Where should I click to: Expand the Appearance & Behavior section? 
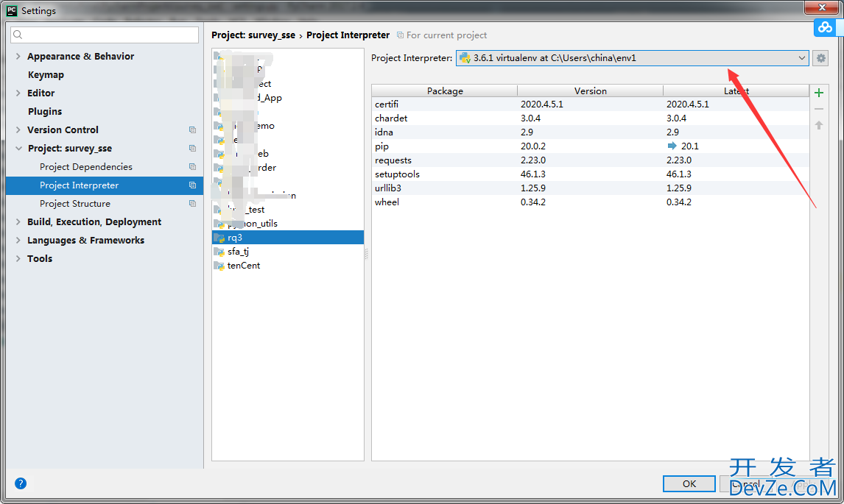point(18,56)
